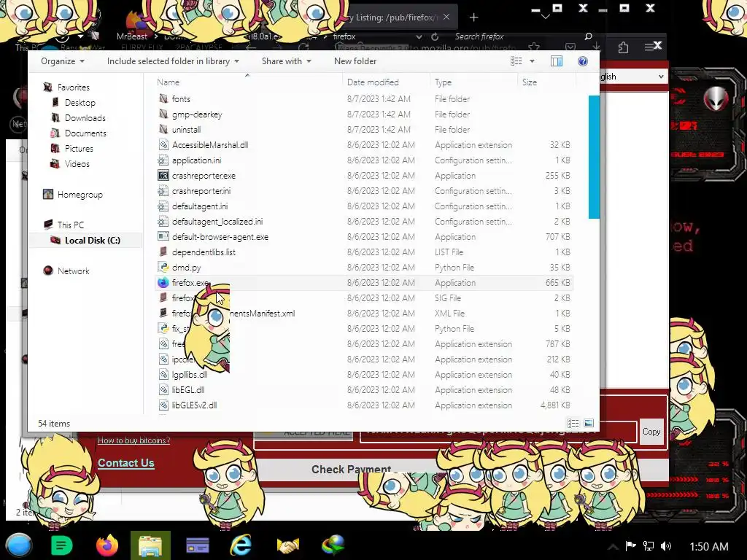Open the handshake icon on taskbar
Viewport: 747px width, 560px height.
287,545
